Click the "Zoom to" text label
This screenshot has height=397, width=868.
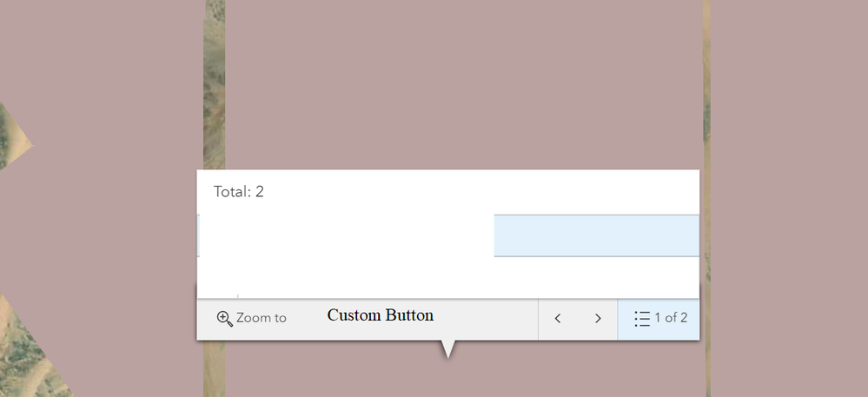[x=262, y=319]
